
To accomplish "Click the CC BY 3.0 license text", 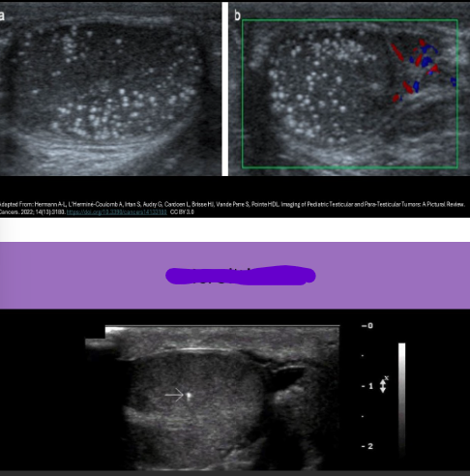I will pos(182,212).
